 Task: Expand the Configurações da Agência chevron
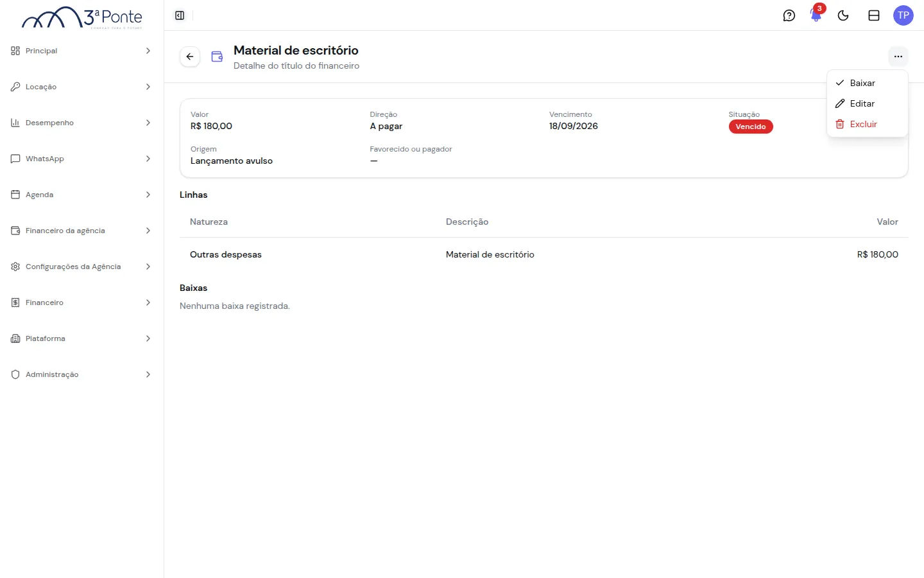(x=148, y=267)
